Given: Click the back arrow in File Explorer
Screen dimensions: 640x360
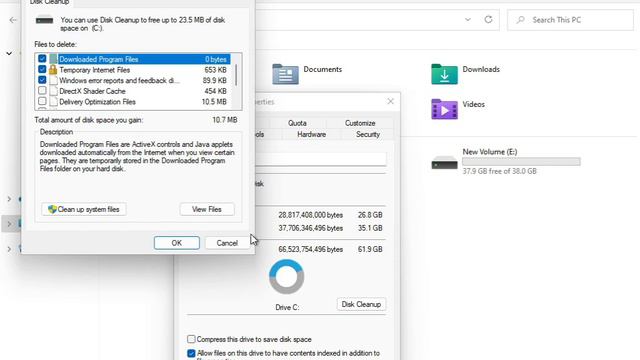Looking at the screenshot, I should 13,20.
